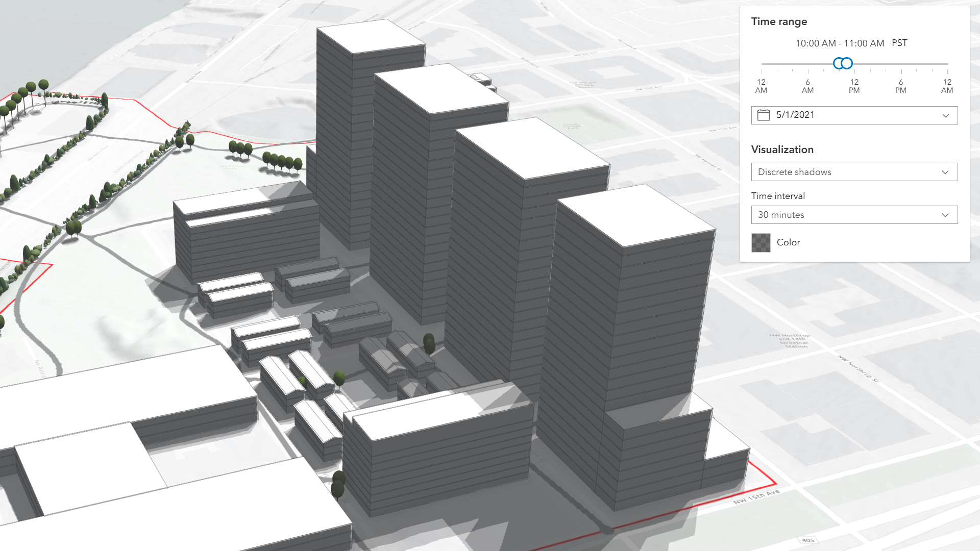
Task: Click slider track at 12 PM tick
Action: coord(854,64)
